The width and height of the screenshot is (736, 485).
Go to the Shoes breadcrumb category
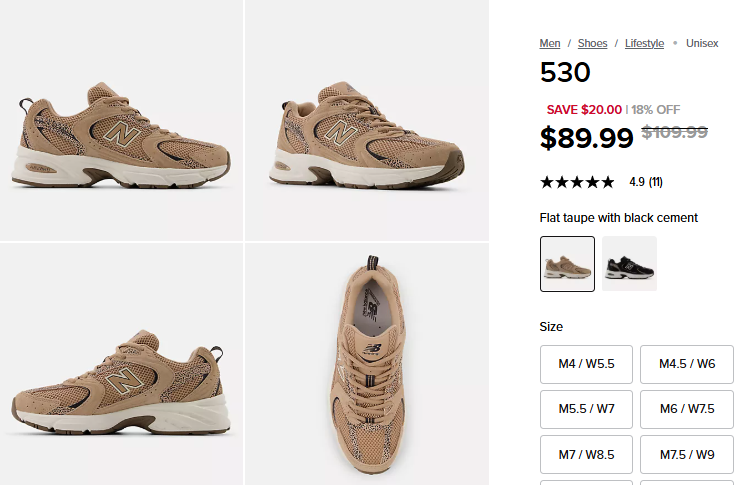click(592, 43)
